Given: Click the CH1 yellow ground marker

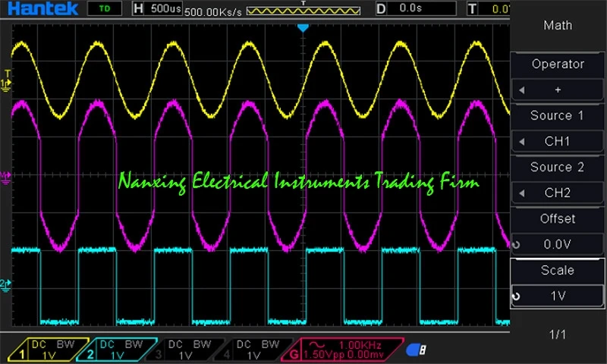Looking at the screenshot, I should pyautogui.click(x=6, y=85).
